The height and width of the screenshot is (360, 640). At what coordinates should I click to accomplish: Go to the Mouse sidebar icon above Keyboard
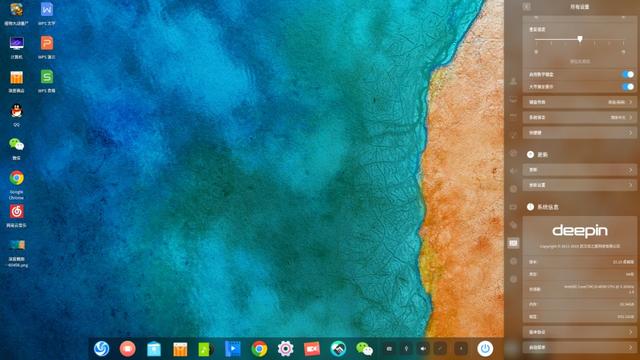click(x=513, y=225)
